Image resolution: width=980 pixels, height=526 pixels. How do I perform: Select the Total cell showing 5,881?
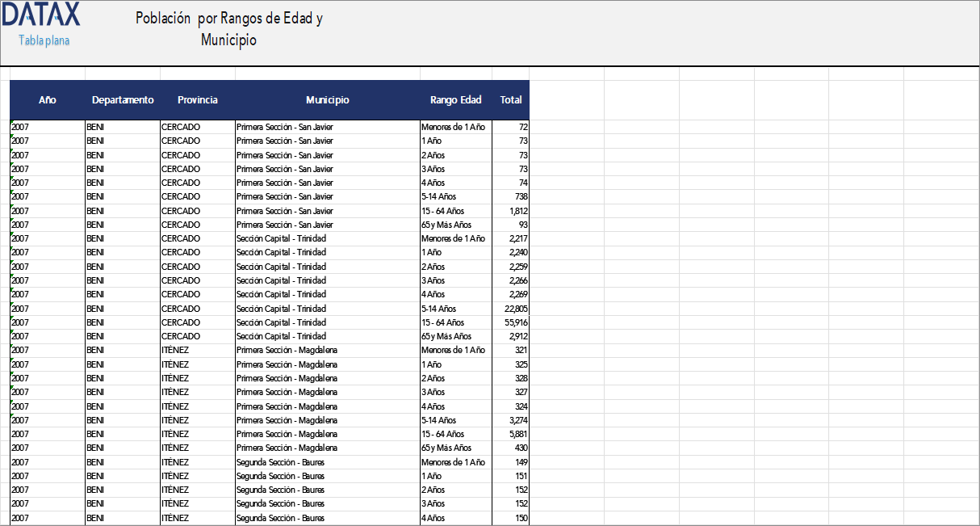511,434
